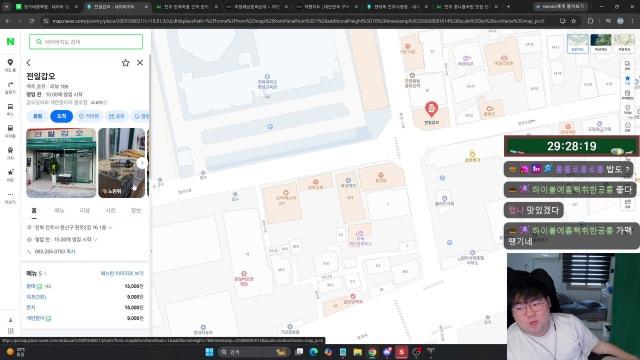Copy the phone number link
This screenshot has width=640, height=360.
click(71, 251)
